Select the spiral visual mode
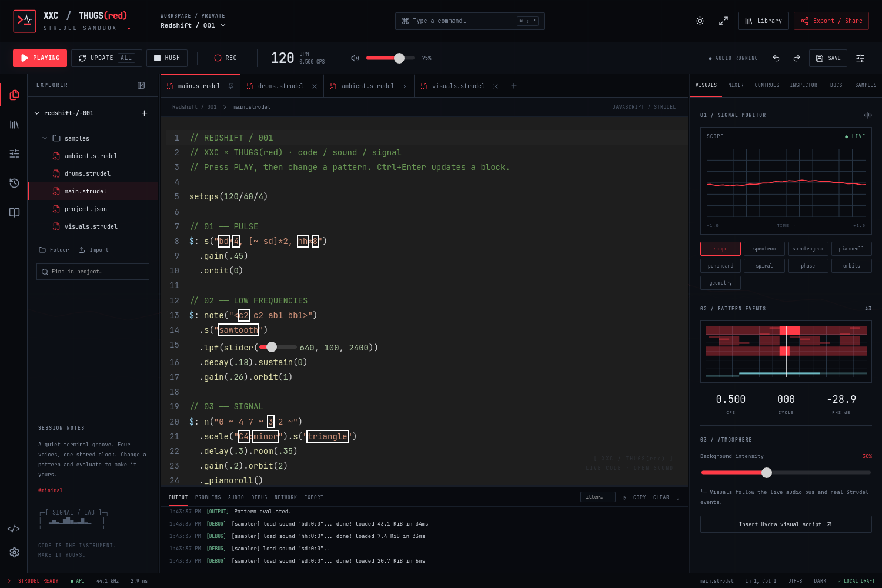Screen dimensions: 882x588 764,266
